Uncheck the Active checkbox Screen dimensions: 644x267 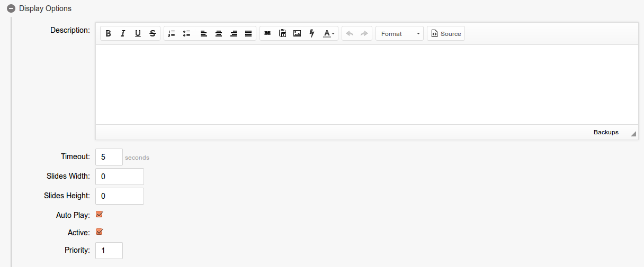(99, 232)
